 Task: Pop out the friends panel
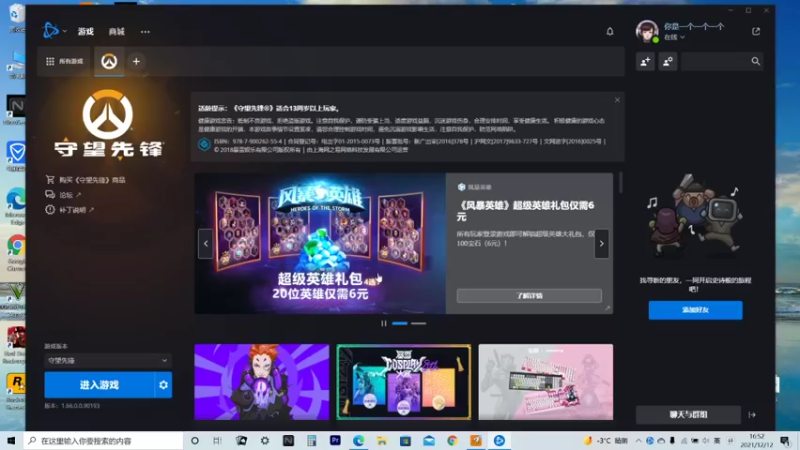tap(756, 32)
